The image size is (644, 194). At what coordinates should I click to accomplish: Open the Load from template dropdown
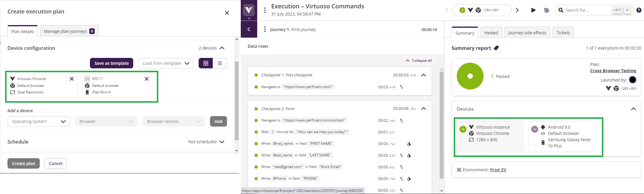(x=166, y=63)
